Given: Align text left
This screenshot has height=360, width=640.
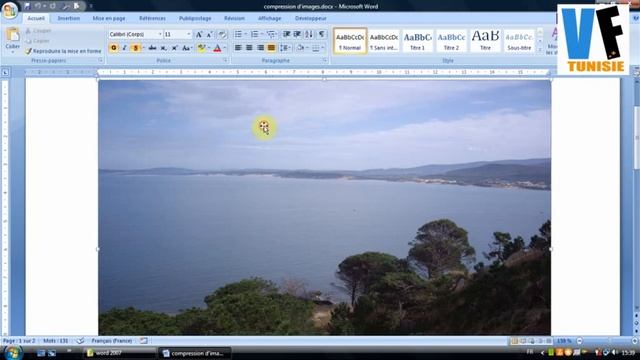Looking at the screenshot, I should [238, 48].
